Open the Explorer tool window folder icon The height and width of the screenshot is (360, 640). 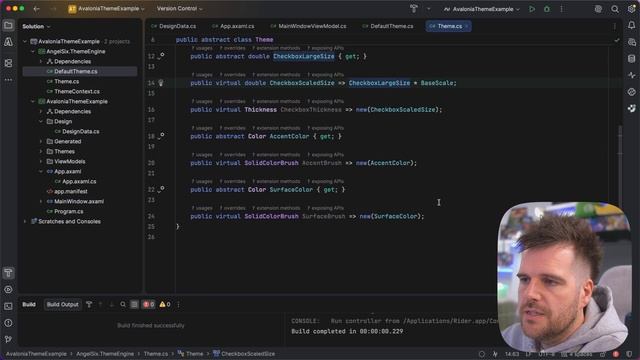pyautogui.click(x=8, y=25)
